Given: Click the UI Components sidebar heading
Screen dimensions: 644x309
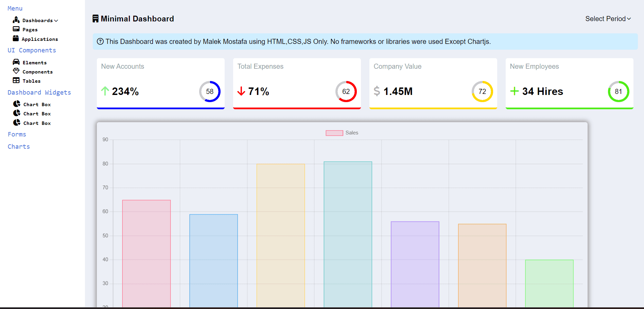Looking at the screenshot, I should 32,50.
